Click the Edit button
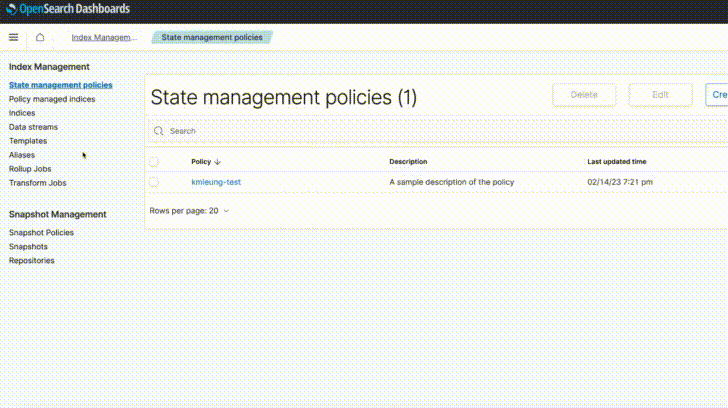This screenshot has height=408, width=728. coord(660,95)
